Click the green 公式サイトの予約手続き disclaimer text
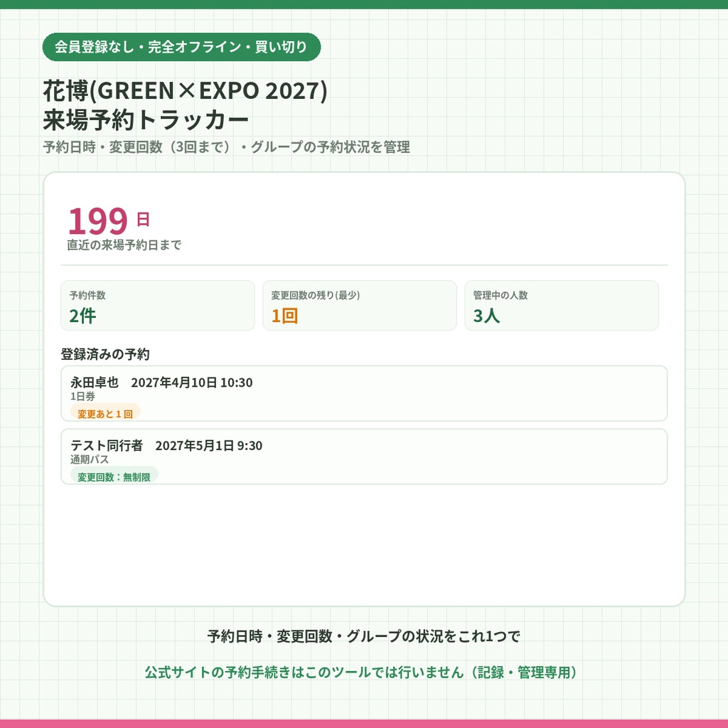 (360, 673)
